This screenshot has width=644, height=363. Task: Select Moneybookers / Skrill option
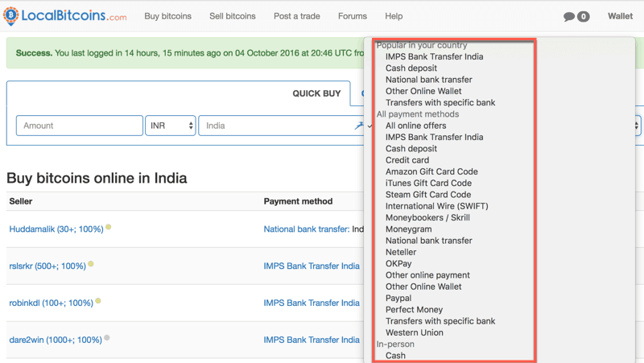(x=427, y=217)
